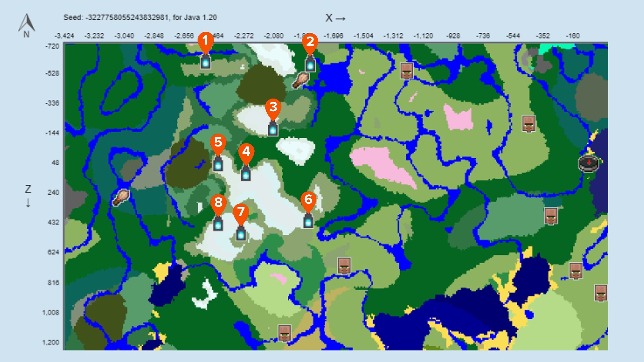Screen dimensions: 644x362
Task: Click the Z-axis label 432
Action: pyautogui.click(x=53, y=223)
